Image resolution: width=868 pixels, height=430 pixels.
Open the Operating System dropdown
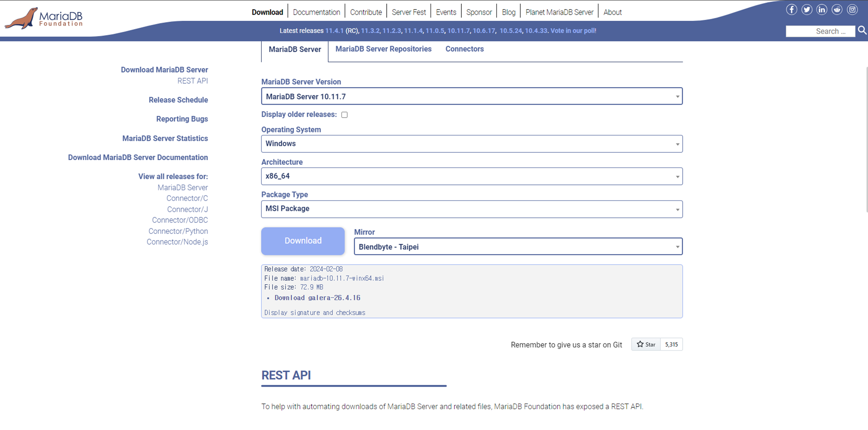click(x=472, y=144)
